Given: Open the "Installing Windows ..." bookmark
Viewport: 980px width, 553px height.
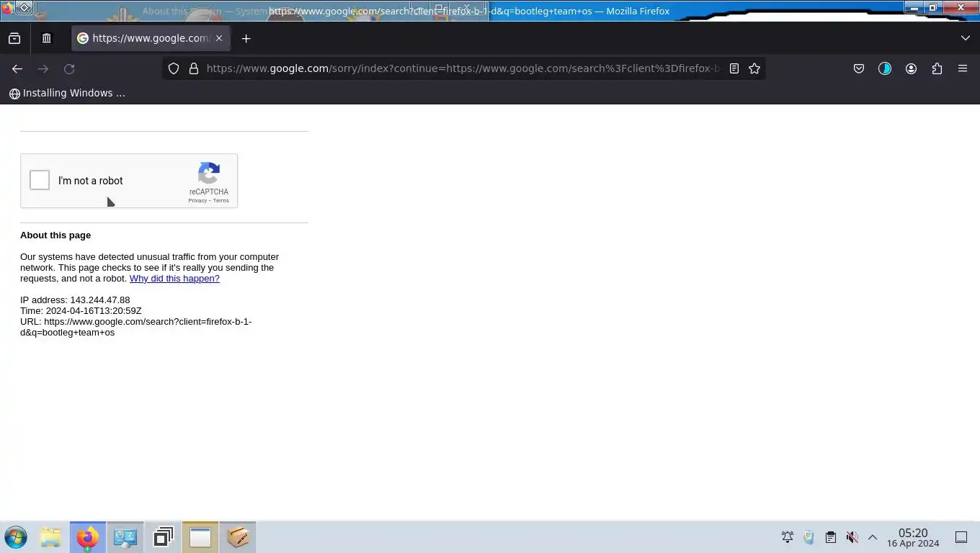Looking at the screenshot, I should (x=67, y=93).
